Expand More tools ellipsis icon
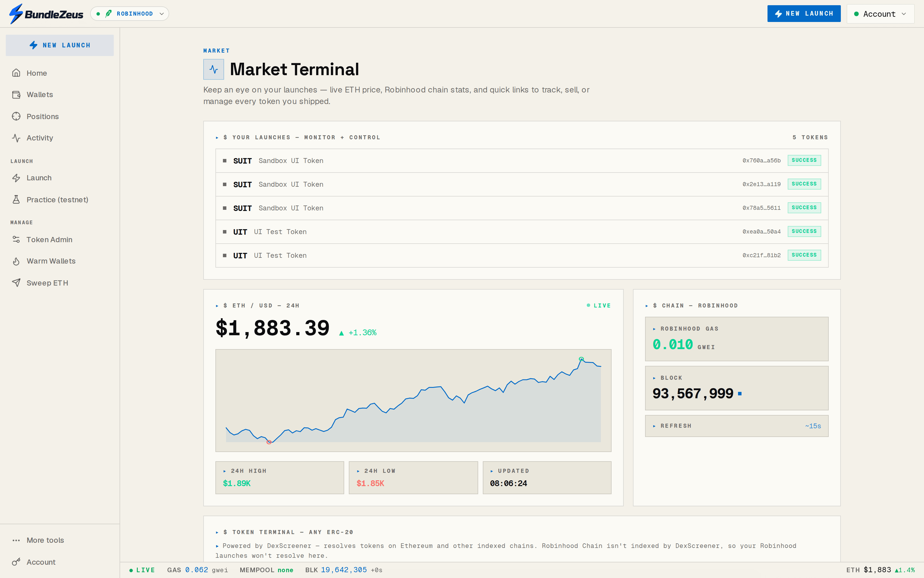Screen dimensions: 924x578 tap(16, 540)
